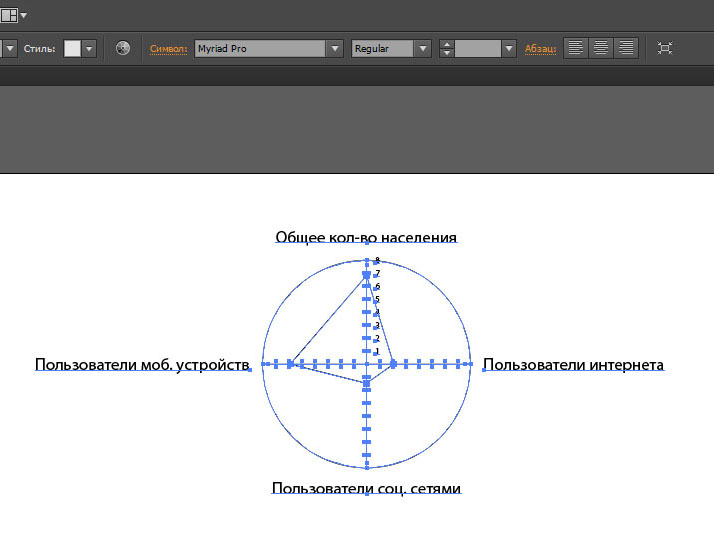Click the transform icon right of alignment buttons
This screenshot has width=714, height=542.
pyautogui.click(x=665, y=48)
